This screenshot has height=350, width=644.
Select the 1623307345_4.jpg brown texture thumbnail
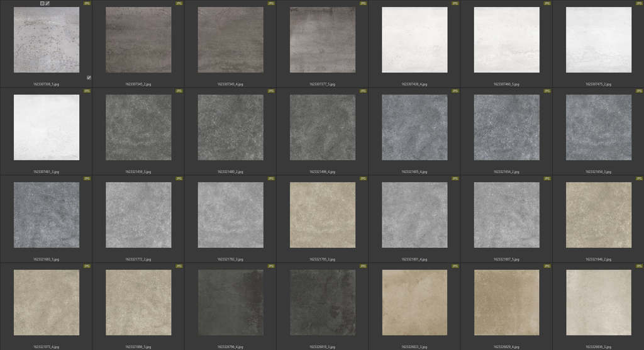pos(230,40)
